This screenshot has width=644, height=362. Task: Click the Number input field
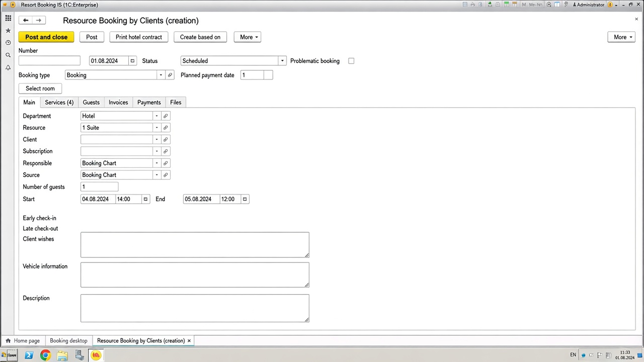coord(49,61)
